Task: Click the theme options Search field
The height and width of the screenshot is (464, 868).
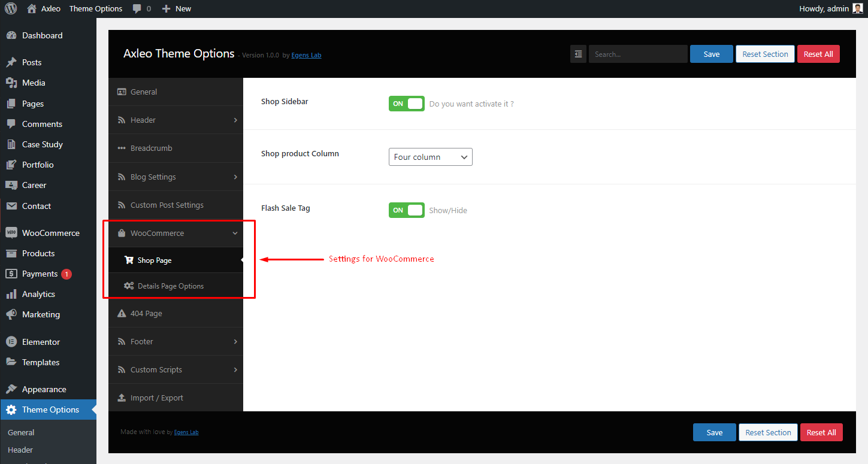Action: pos(638,54)
